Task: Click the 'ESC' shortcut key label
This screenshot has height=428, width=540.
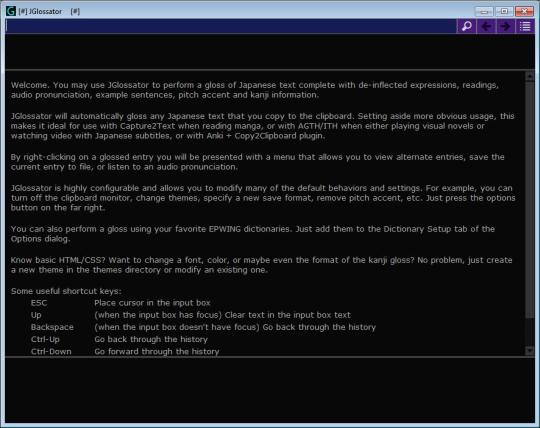Action: point(39,303)
